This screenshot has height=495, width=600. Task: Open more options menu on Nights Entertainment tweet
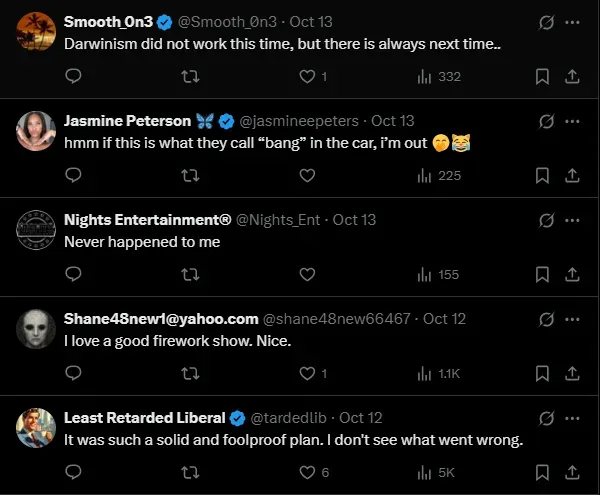point(572,219)
